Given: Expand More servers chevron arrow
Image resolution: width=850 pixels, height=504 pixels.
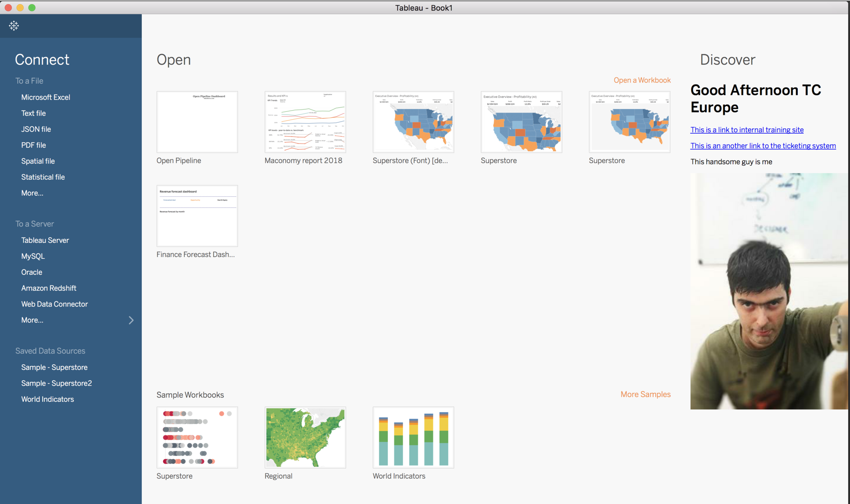Looking at the screenshot, I should tap(131, 320).
